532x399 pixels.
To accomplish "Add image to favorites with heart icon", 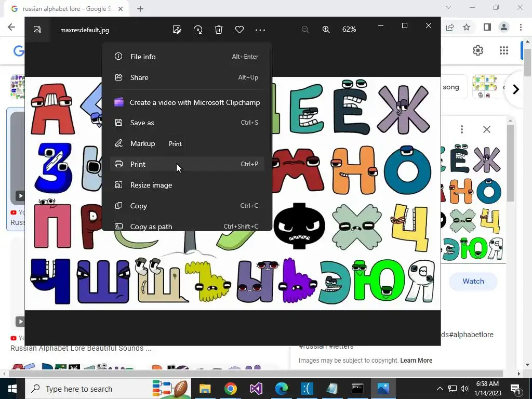I will pos(240,30).
